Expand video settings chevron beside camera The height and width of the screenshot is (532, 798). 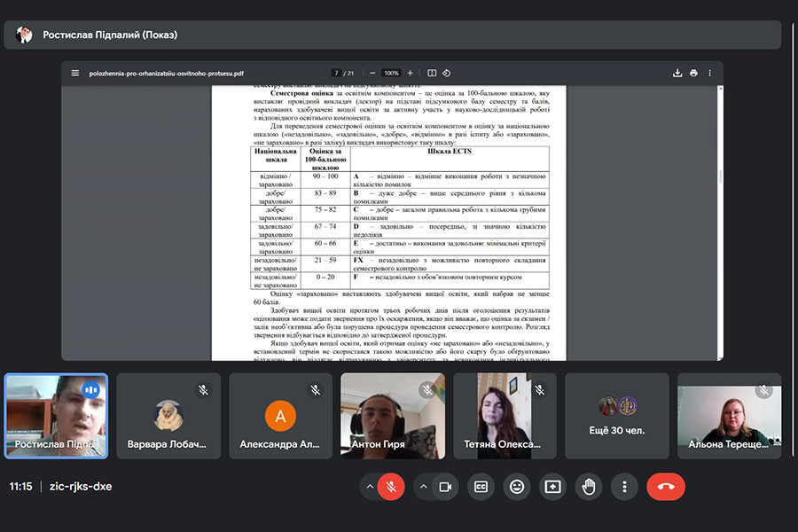click(x=424, y=487)
